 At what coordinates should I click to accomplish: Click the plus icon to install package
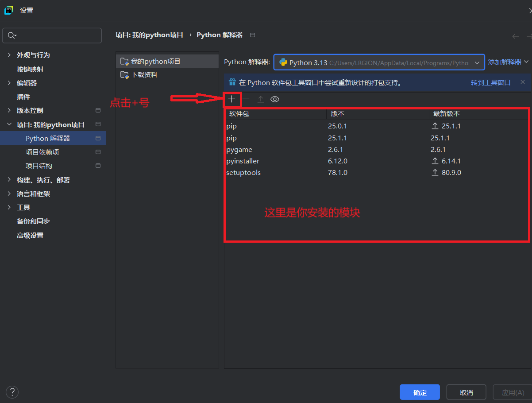pyautogui.click(x=231, y=99)
